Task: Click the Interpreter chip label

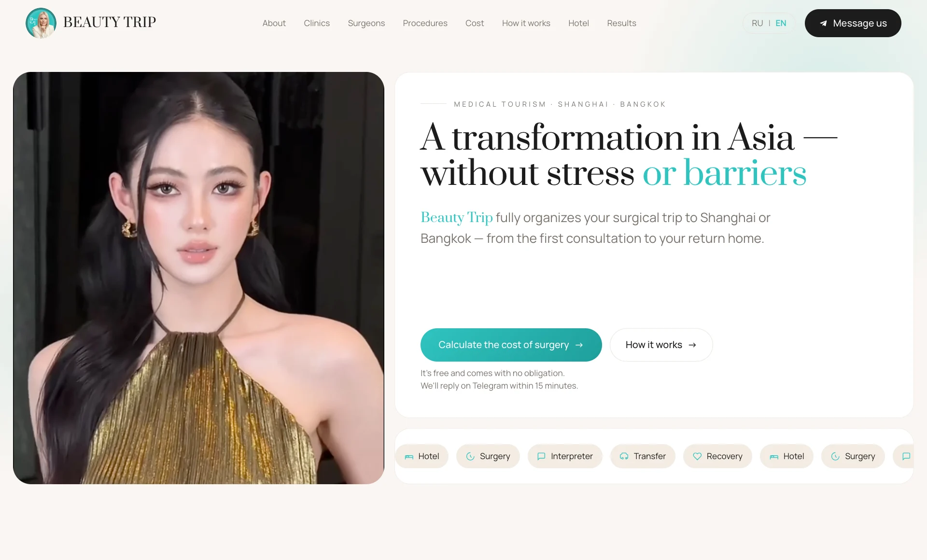Action: (572, 457)
